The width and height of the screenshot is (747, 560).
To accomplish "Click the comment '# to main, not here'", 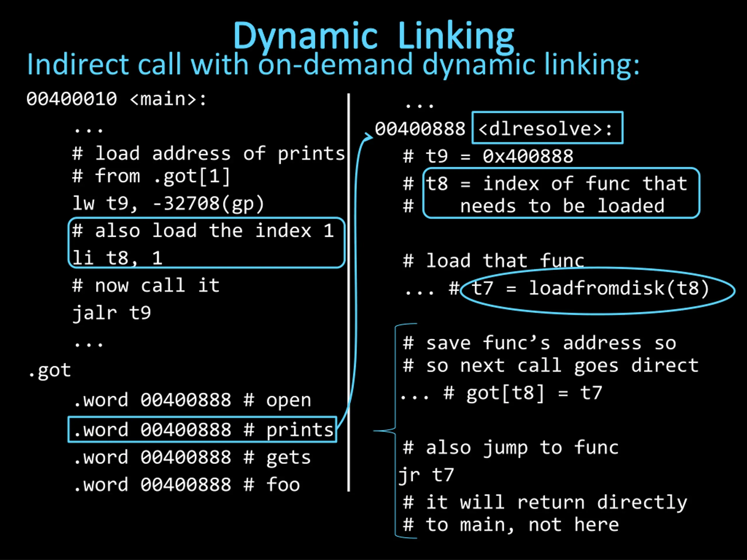I will pyautogui.click(x=511, y=525).
